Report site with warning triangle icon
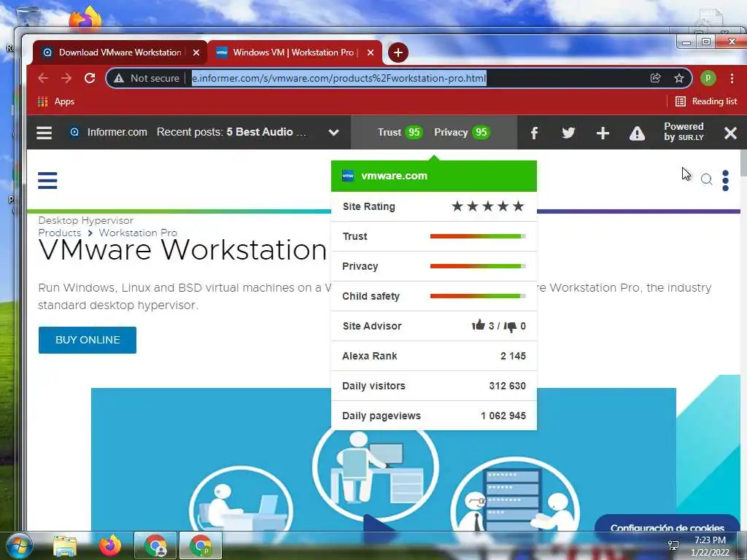This screenshot has width=747, height=560. (x=637, y=133)
